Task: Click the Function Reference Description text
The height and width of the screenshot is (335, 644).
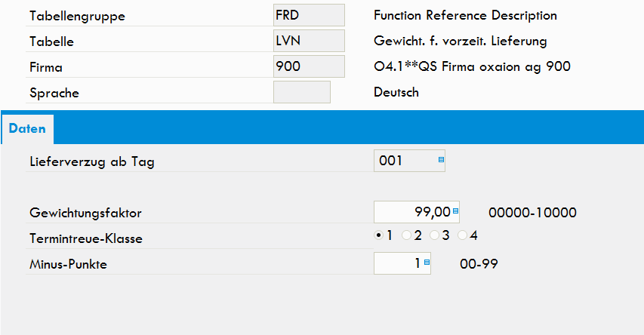Action: (x=465, y=16)
